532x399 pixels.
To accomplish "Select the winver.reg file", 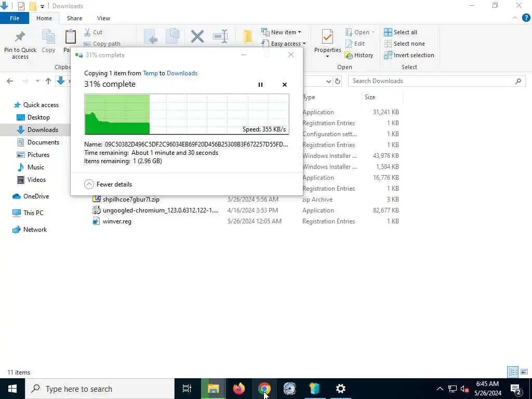I will tap(112, 221).
